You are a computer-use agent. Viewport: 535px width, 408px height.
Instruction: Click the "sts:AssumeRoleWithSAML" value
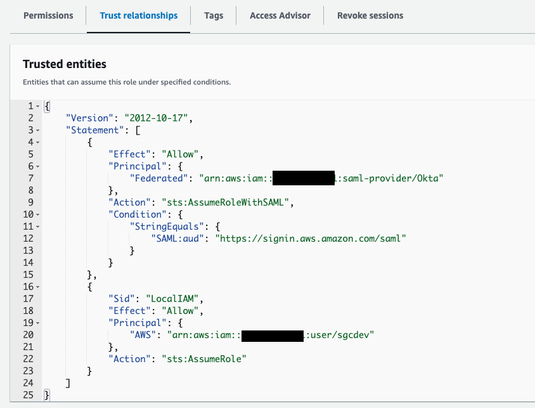coord(226,202)
